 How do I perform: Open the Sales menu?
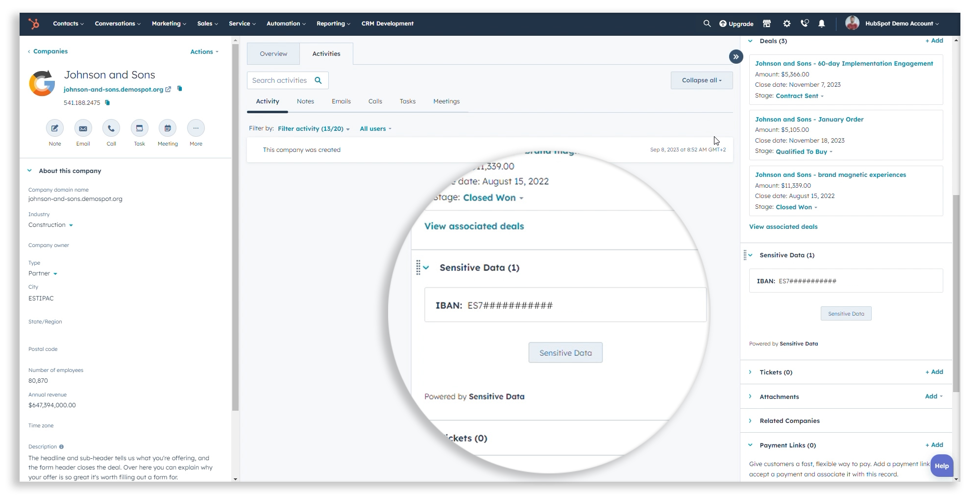(207, 24)
